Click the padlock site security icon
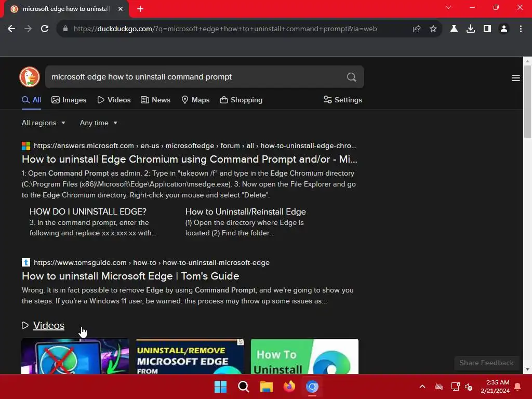Screen dimensions: 532x399 pos(65,29)
